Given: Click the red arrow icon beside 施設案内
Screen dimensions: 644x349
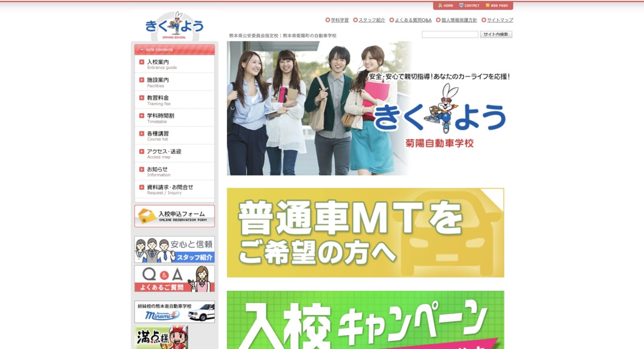Looking at the screenshot, I should (x=142, y=80).
